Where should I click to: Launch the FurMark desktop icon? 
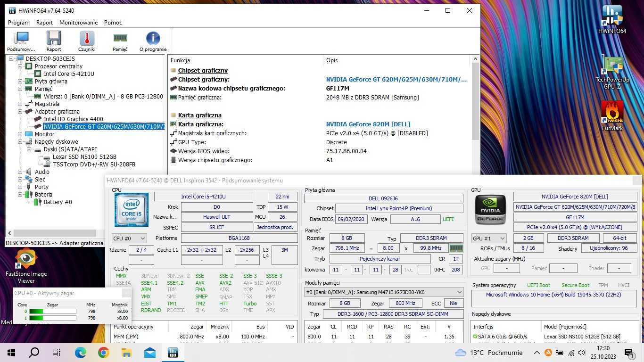[612, 116]
